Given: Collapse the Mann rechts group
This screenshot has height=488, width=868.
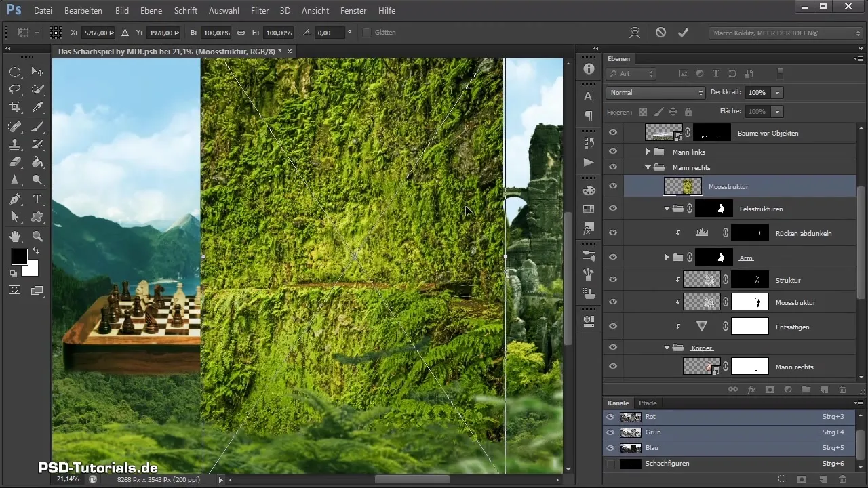Looking at the screenshot, I should point(648,167).
